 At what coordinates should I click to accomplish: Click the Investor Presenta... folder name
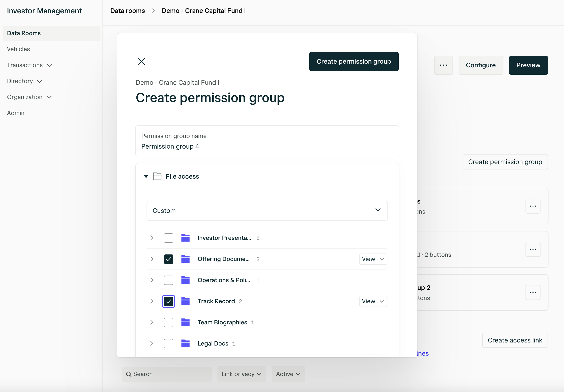[224, 238]
